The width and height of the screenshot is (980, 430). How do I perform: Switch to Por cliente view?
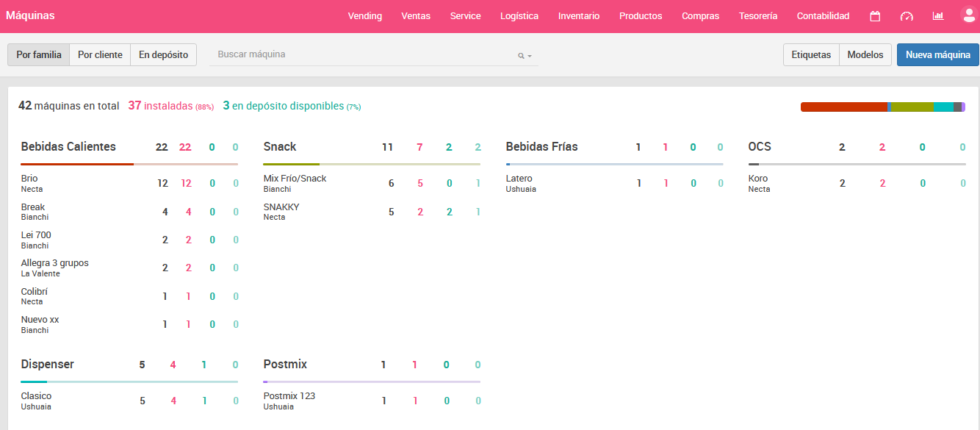tap(100, 55)
